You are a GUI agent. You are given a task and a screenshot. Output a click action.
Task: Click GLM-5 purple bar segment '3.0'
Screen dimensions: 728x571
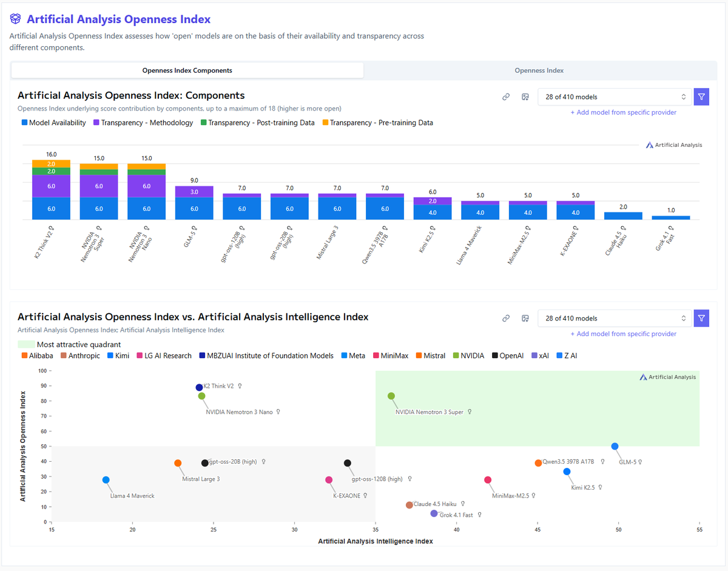pos(194,192)
